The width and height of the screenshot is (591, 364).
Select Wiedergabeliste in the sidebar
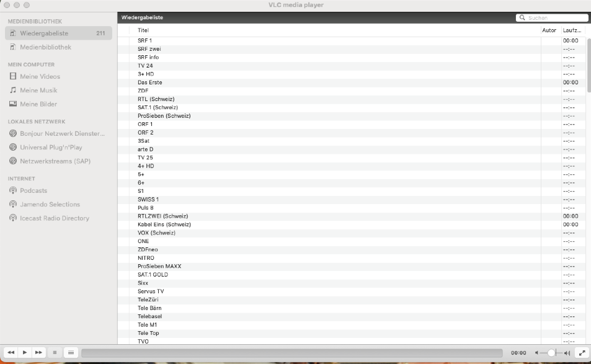pos(58,33)
